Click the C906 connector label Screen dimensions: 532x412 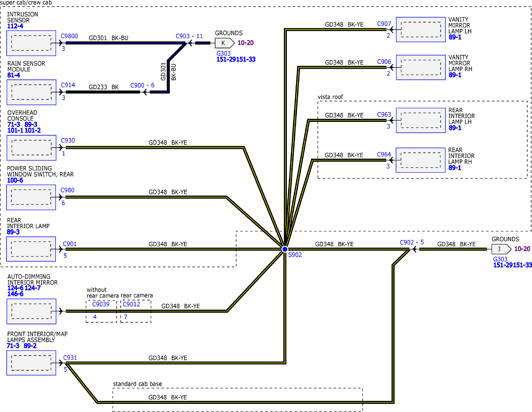(384, 62)
